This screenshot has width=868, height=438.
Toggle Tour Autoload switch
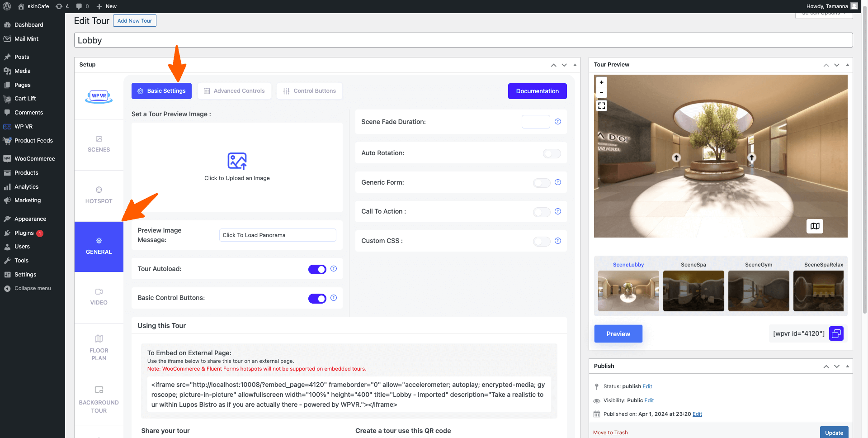tap(317, 269)
